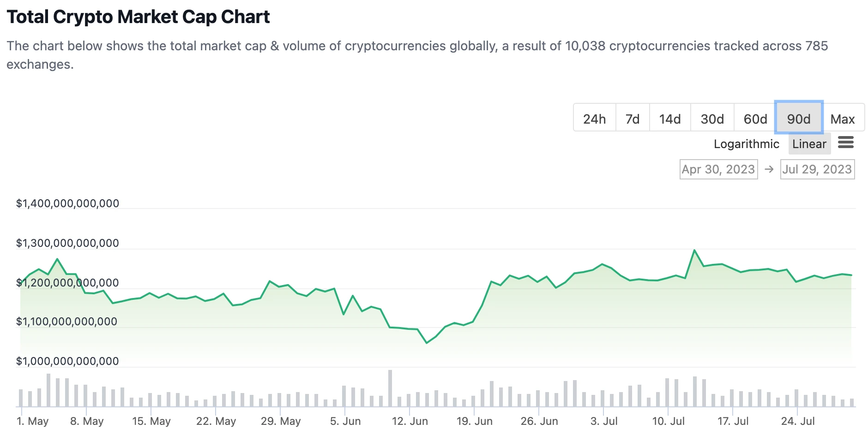Show the Max time range
Viewport: 868px width, 441px height.
[x=843, y=119]
